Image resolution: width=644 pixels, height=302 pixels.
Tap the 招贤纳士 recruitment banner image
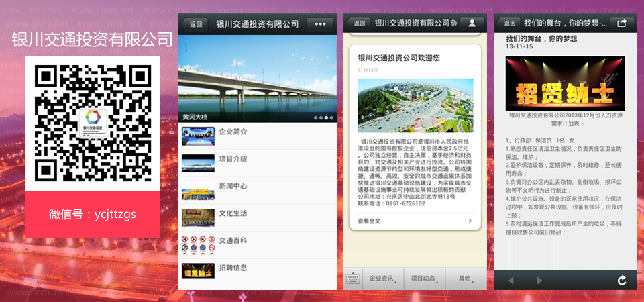pyautogui.click(x=565, y=84)
